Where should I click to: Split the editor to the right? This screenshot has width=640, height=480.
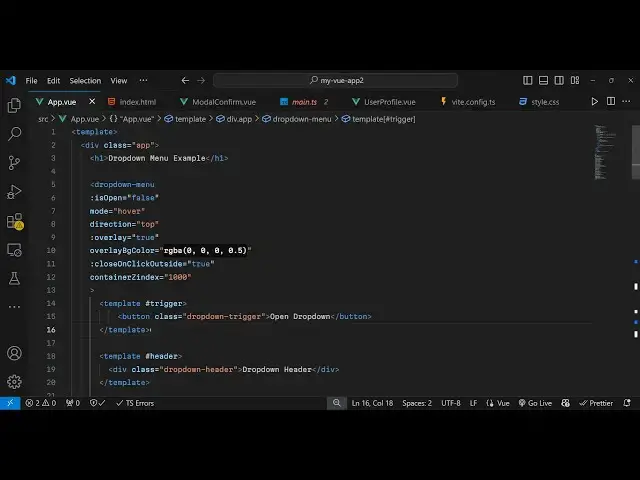[611, 101]
